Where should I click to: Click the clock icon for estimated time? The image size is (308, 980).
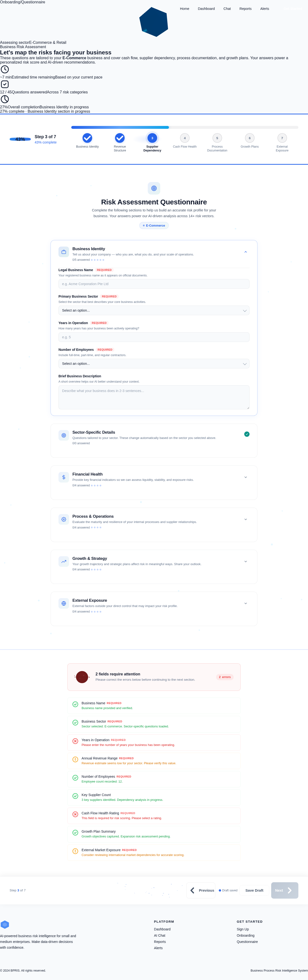click(5, 69)
